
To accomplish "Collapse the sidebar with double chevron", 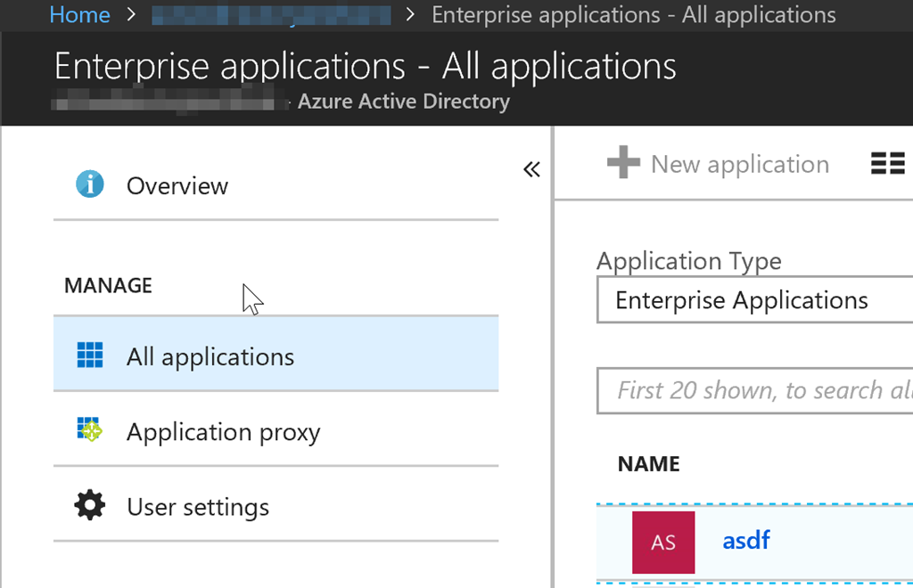I will [x=531, y=169].
